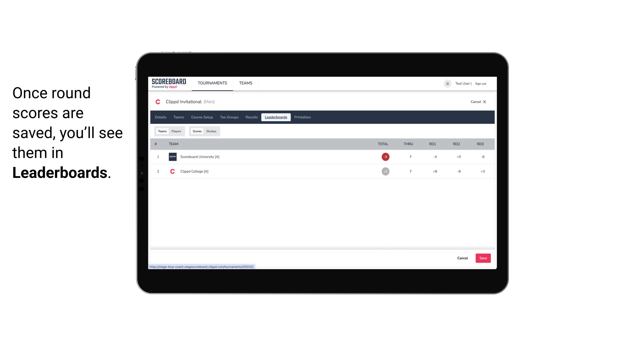
Task: Click the Course Setup tab
Action: point(202,117)
